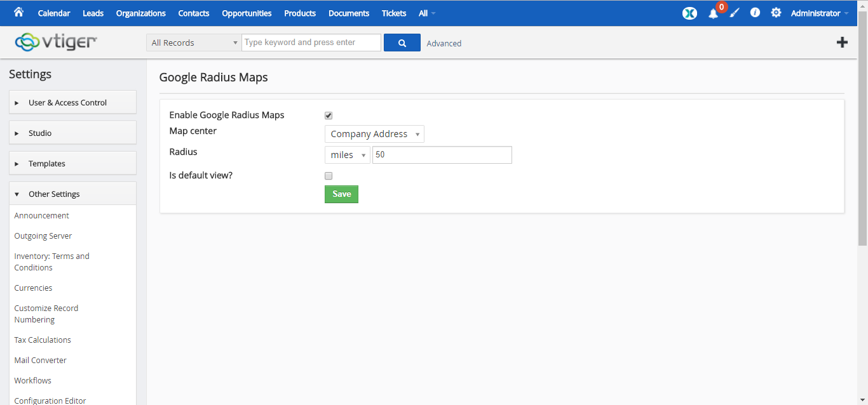The height and width of the screenshot is (405, 868).
Task: Open the All modules dropdown menu
Action: point(427,13)
